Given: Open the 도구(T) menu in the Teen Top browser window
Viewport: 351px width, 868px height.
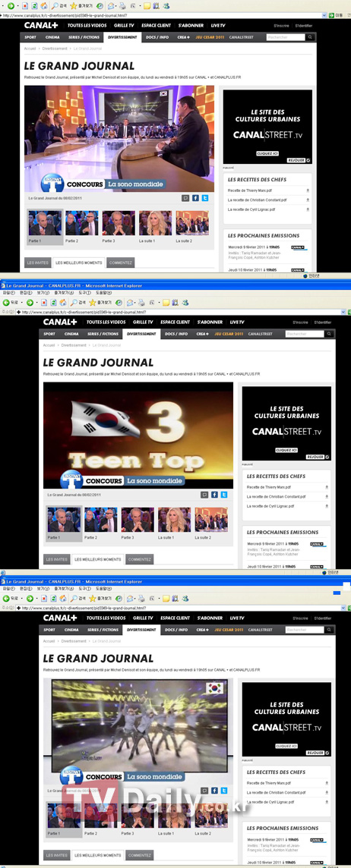Looking at the screenshot, I should click(84, 292).
